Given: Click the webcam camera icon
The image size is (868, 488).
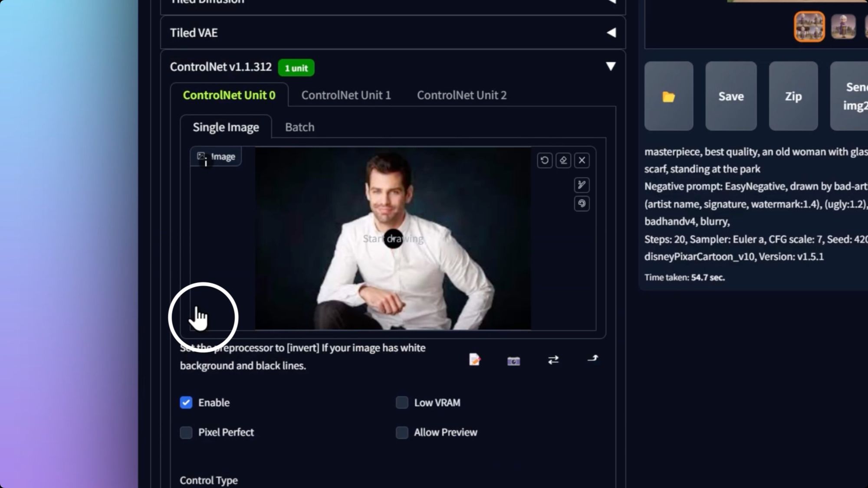Looking at the screenshot, I should (513, 360).
